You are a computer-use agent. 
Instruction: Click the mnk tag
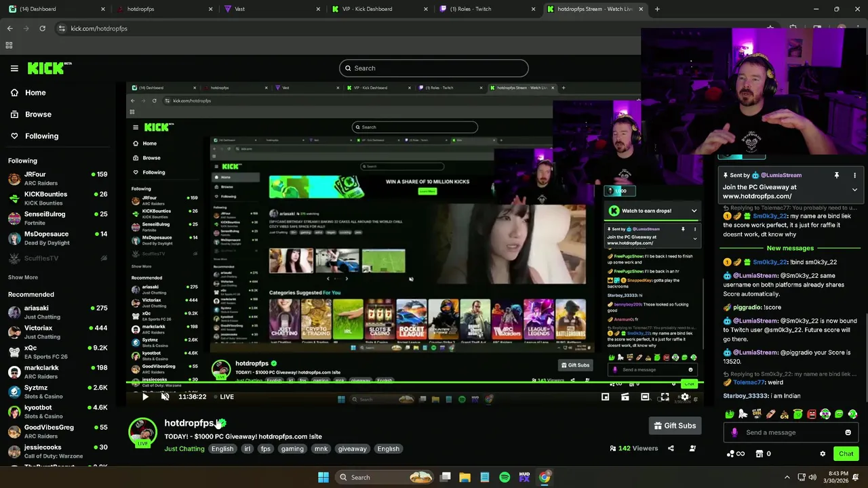pos(321,449)
